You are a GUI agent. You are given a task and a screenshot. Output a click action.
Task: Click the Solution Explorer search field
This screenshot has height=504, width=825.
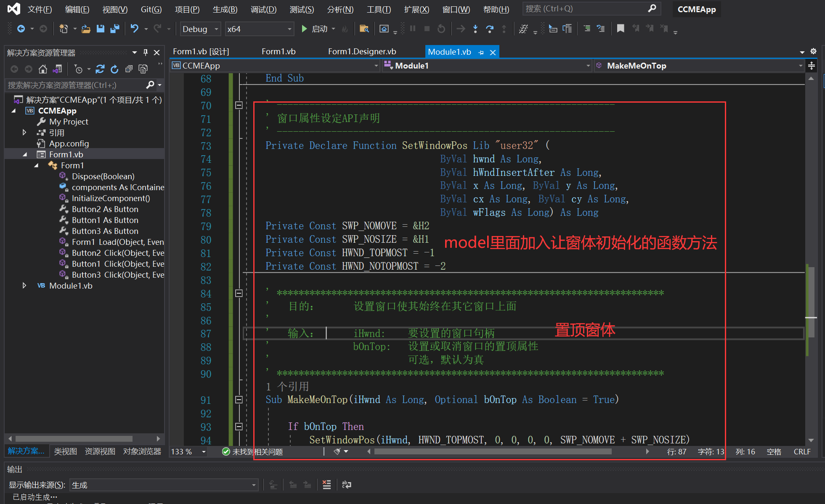[x=76, y=85]
